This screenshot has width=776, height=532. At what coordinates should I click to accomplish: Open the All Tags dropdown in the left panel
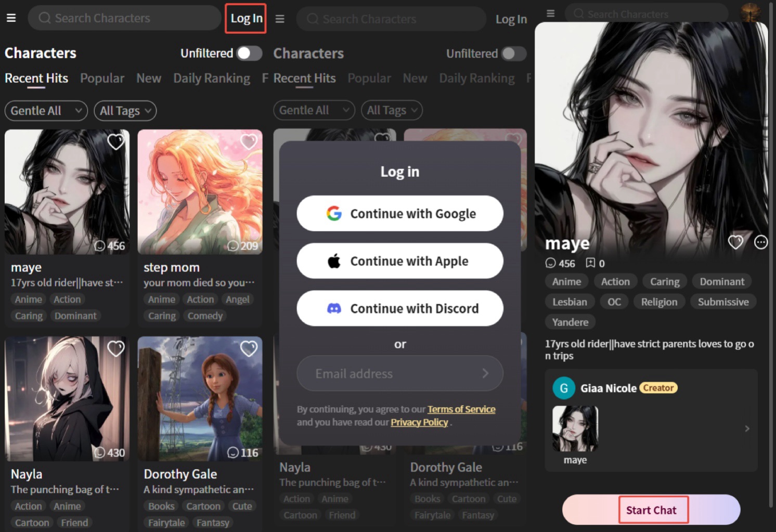pyautogui.click(x=125, y=111)
